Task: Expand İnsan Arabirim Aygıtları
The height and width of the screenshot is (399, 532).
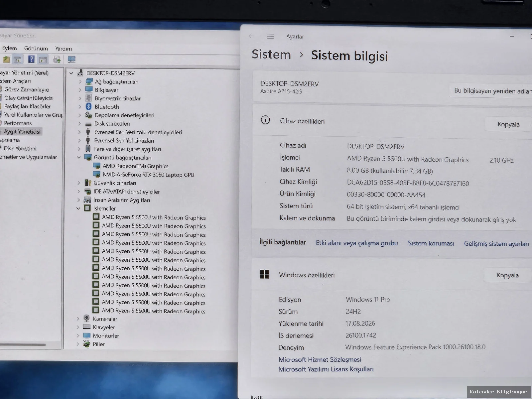Action: 79,200
